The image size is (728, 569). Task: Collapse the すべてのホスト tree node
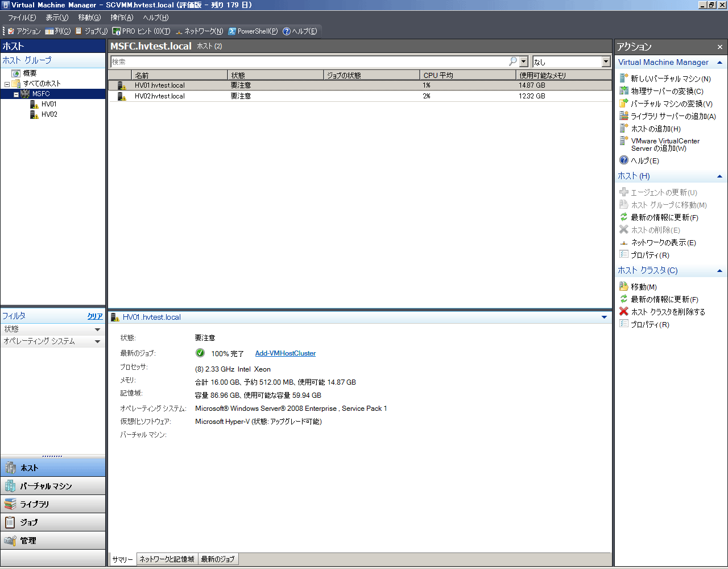pyautogui.click(x=7, y=84)
